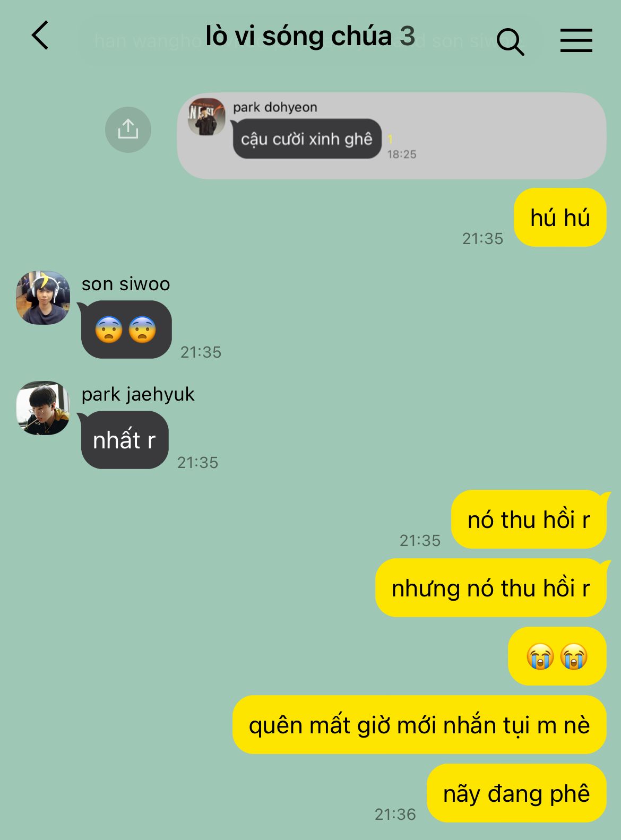The width and height of the screenshot is (621, 840).
Task: Select the 'nó thu hồi r' message
Action: point(529,519)
